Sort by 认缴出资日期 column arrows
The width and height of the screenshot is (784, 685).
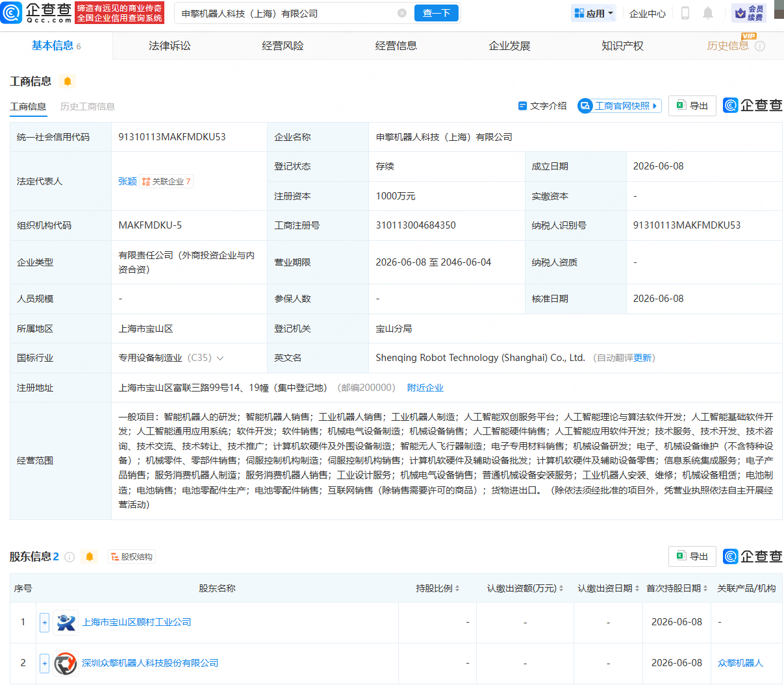click(x=637, y=588)
